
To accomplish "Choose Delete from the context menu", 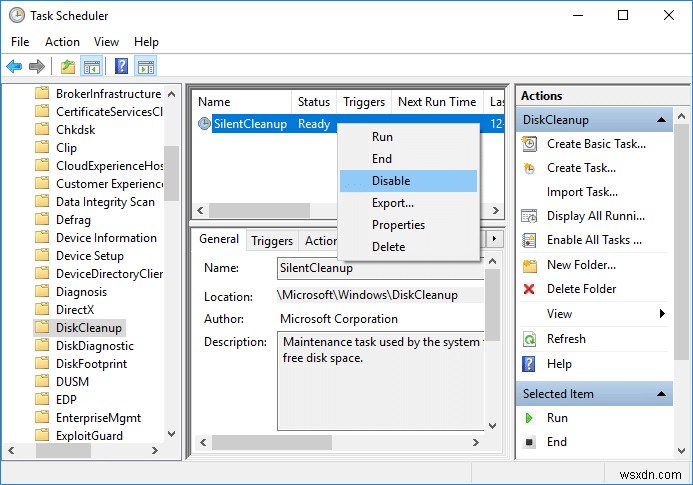I will click(408, 247).
